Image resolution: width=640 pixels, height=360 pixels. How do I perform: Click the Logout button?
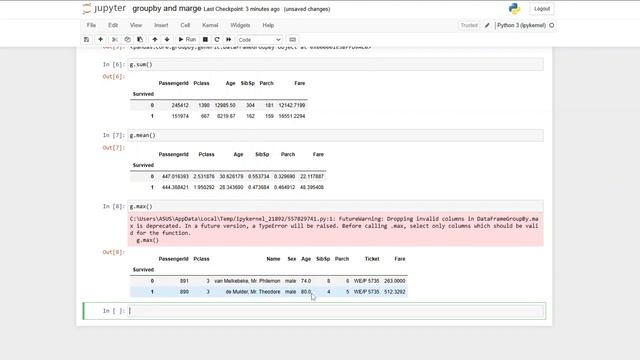pyautogui.click(x=542, y=9)
